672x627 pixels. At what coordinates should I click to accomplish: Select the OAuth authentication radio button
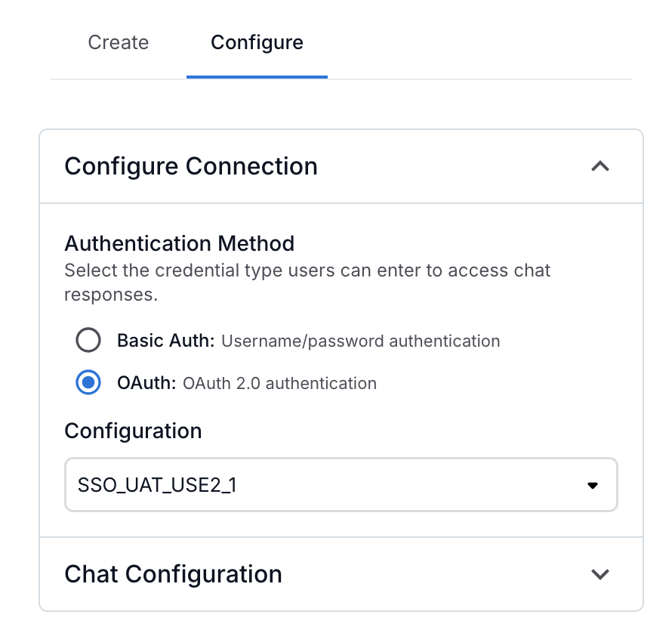[x=88, y=383]
